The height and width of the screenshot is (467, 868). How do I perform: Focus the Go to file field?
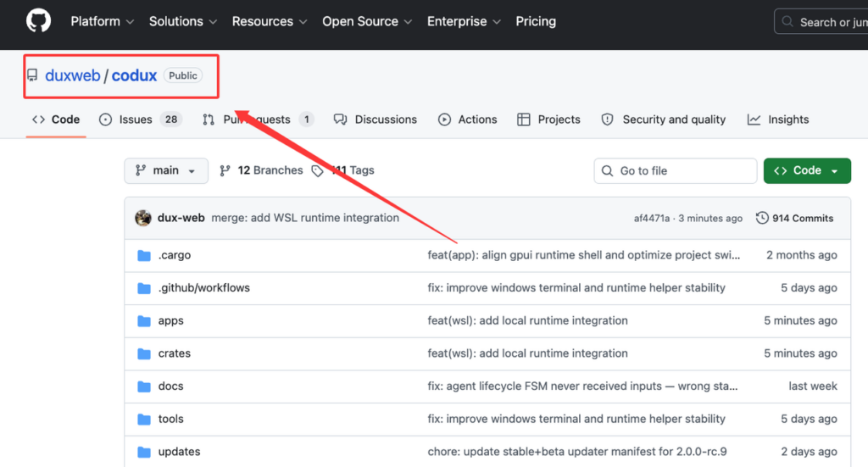tap(676, 170)
